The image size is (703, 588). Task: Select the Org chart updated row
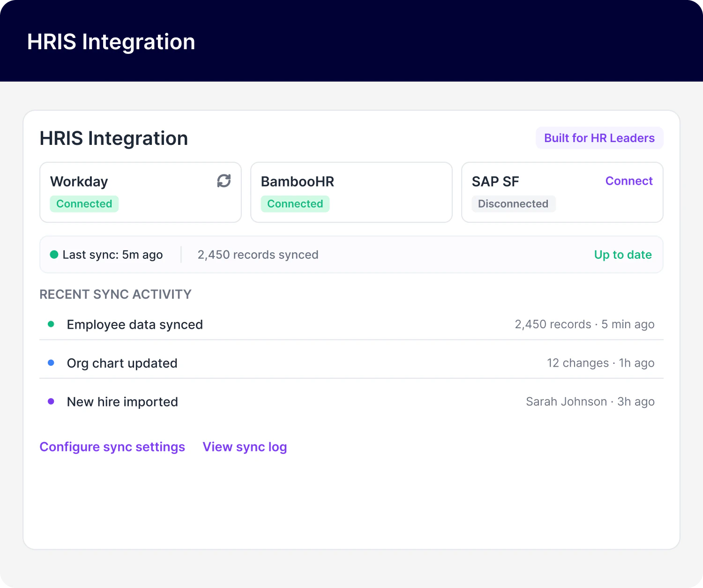pyautogui.click(x=351, y=363)
